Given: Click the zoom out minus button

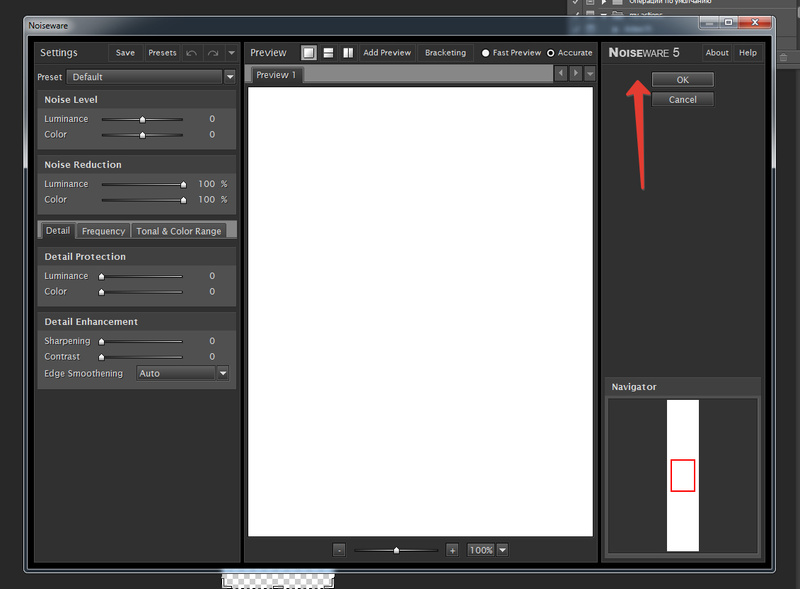Looking at the screenshot, I should 339,550.
